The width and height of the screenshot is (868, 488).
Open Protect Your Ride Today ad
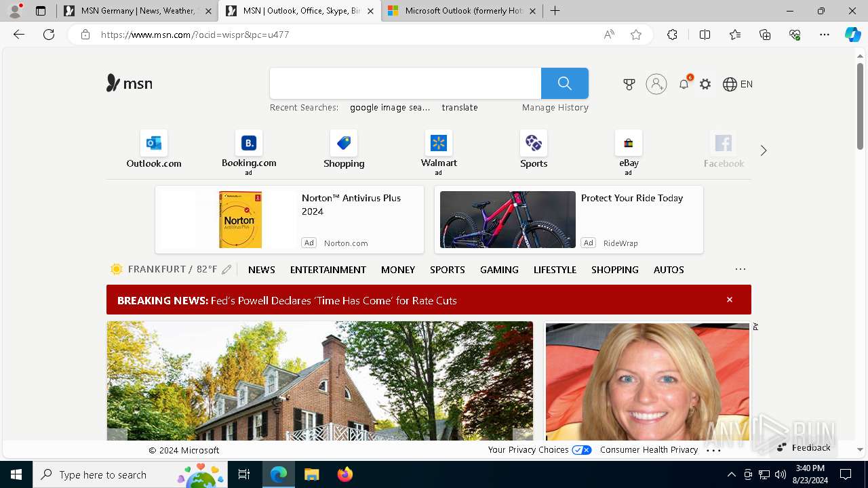[x=569, y=220]
